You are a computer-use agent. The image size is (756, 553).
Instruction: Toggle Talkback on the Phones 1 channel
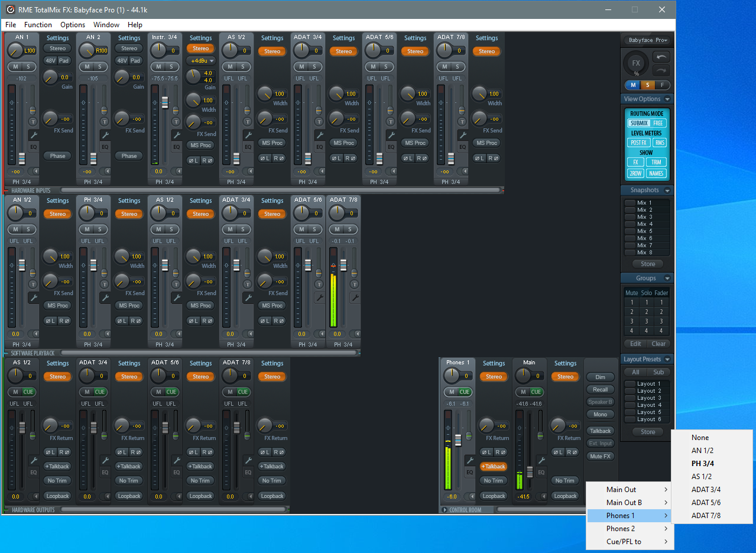(494, 466)
